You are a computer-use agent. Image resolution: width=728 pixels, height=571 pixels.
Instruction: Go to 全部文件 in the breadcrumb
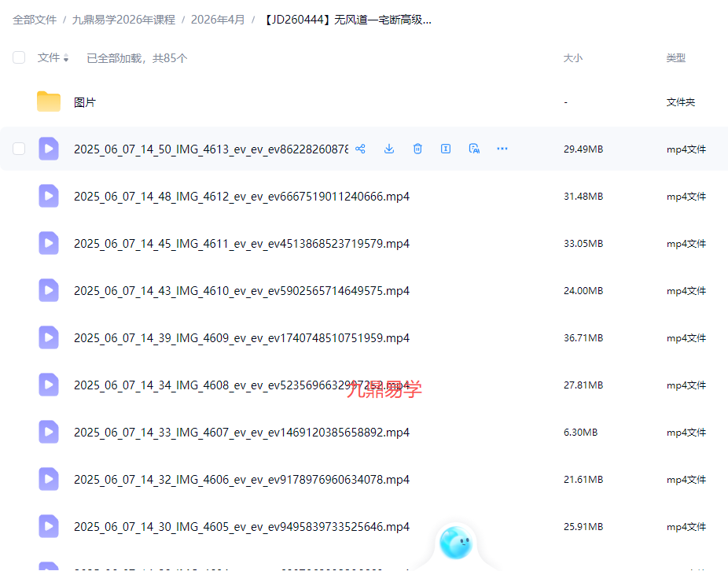click(x=35, y=20)
